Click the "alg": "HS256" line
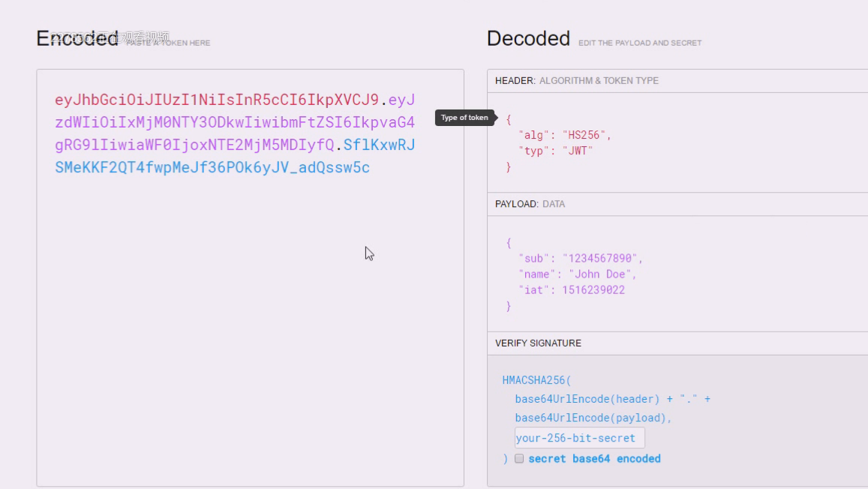The height and width of the screenshot is (489, 868). point(565,135)
